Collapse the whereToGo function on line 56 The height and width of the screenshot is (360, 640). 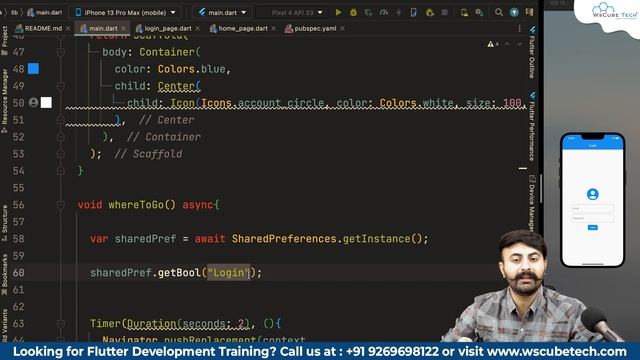[61, 204]
